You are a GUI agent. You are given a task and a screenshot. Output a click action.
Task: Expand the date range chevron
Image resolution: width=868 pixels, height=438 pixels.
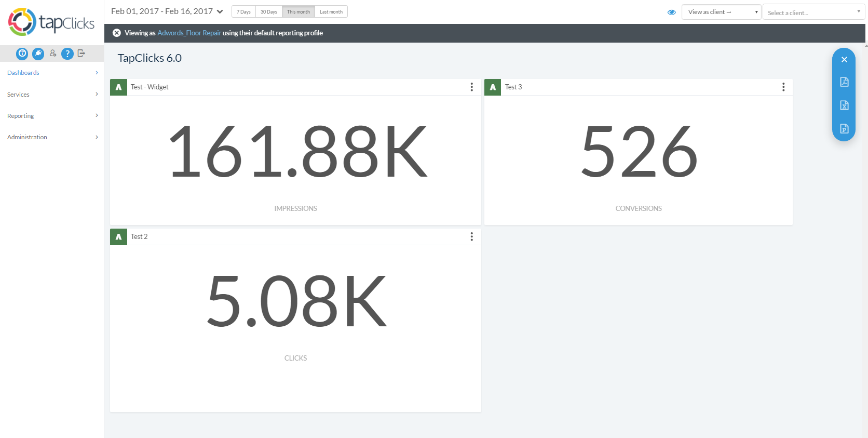(x=220, y=11)
